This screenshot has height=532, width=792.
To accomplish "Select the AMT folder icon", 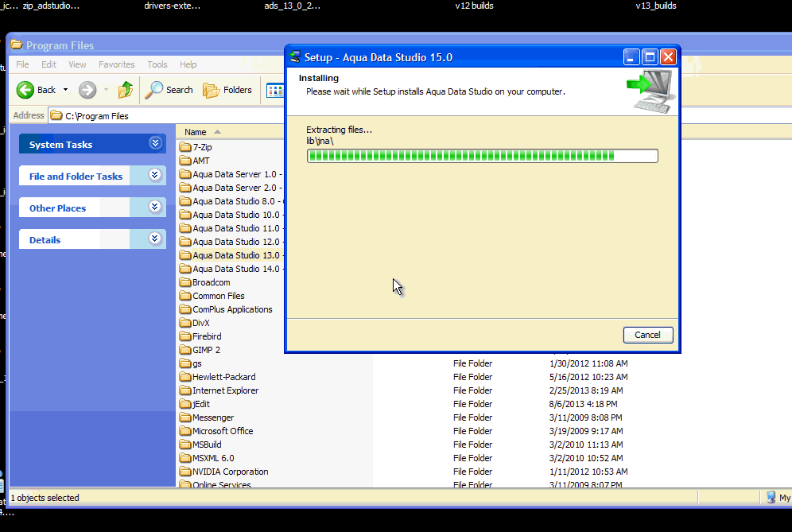I will tap(185, 161).
